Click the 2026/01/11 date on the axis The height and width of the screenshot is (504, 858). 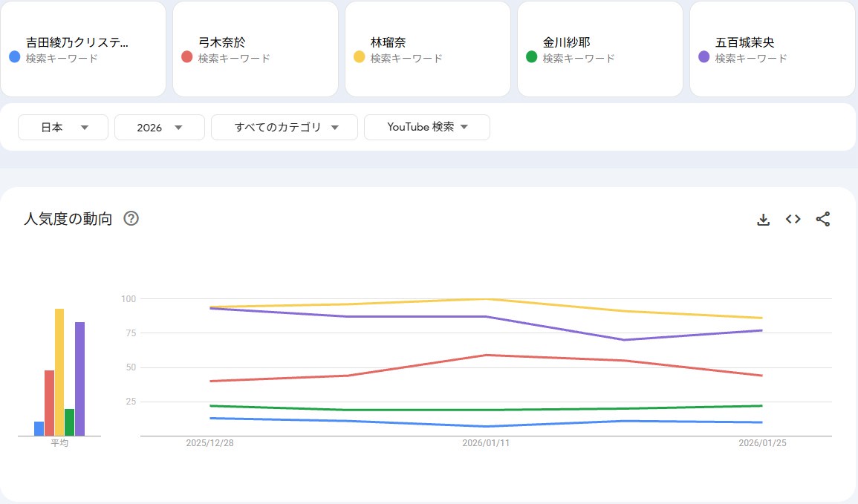[486, 443]
